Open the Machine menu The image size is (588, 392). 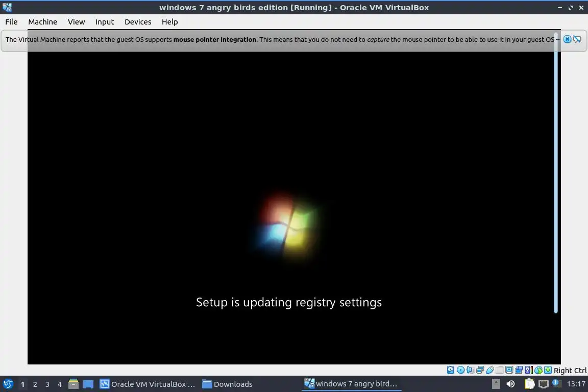[42, 22]
